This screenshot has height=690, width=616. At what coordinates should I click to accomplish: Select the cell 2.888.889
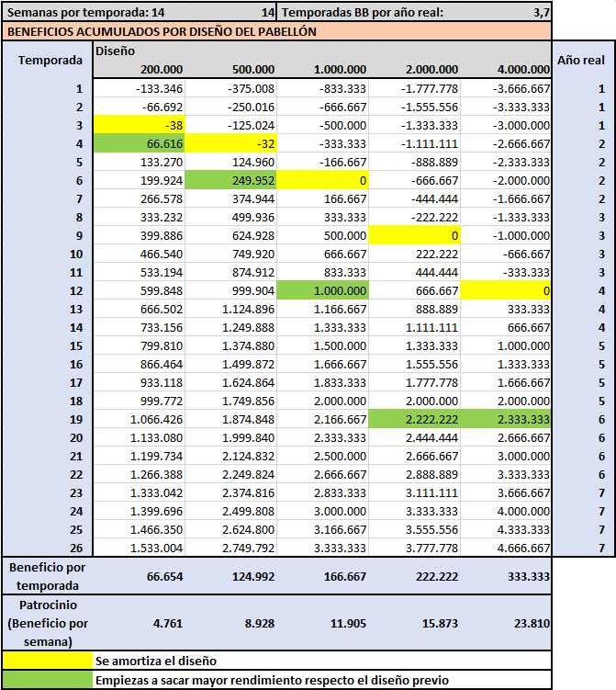click(415, 474)
